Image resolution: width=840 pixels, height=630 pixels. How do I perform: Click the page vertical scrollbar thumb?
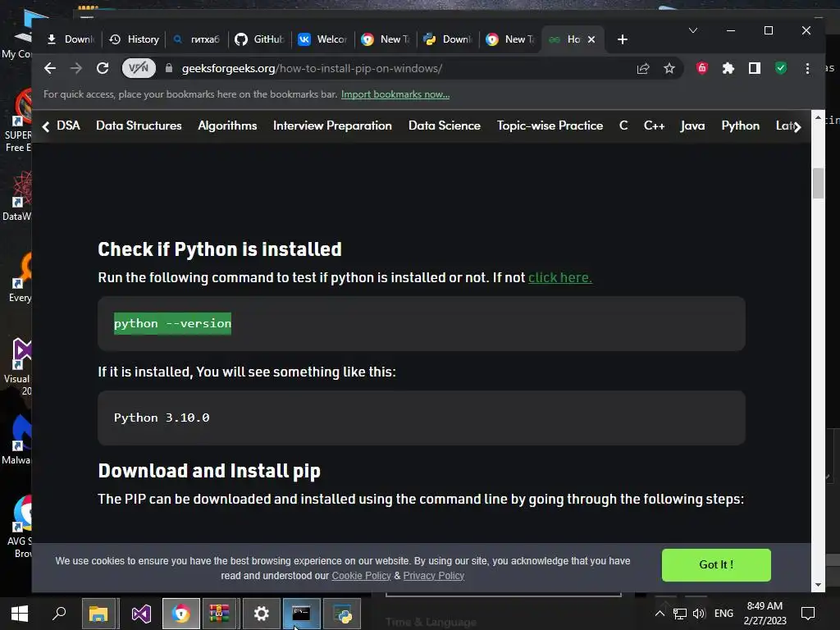point(818,183)
